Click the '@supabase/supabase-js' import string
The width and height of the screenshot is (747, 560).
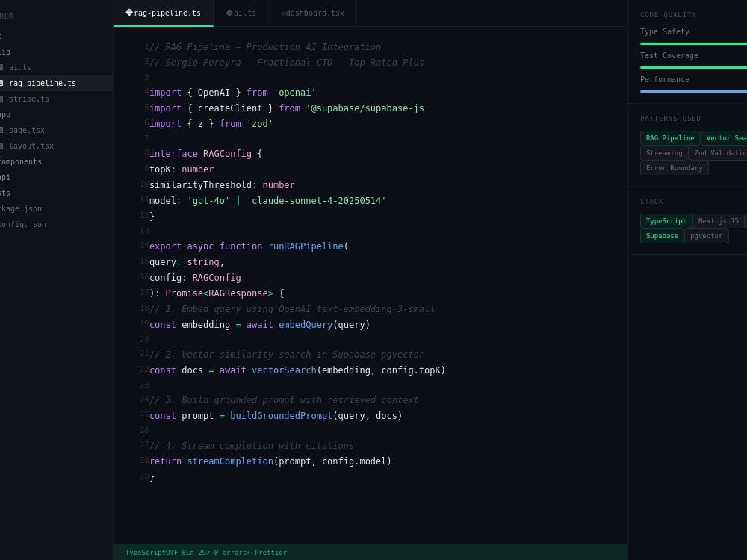[x=368, y=108]
